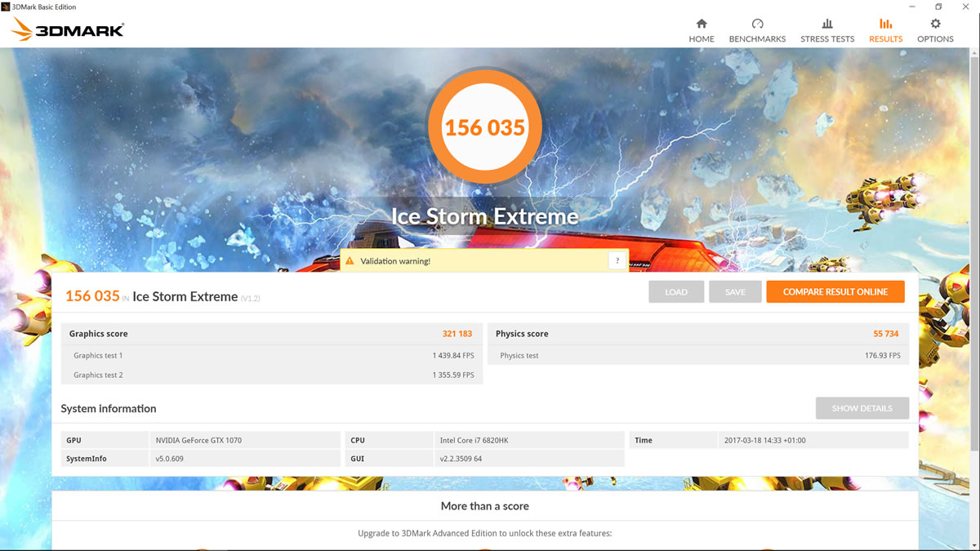This screenshot has width=980, height=551.
Task: Click the 3DMark app icon in title bar
Action: [6, 7]
